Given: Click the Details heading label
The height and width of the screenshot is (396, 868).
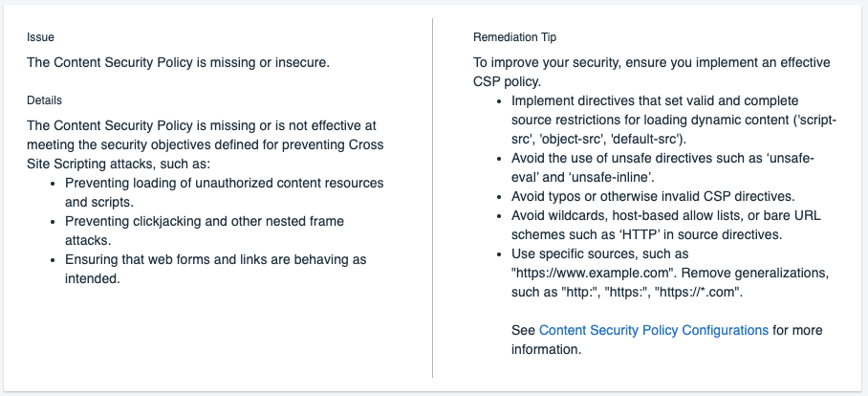Looking at the screenshot, I should pyautogui.click(x=45, y=99).
